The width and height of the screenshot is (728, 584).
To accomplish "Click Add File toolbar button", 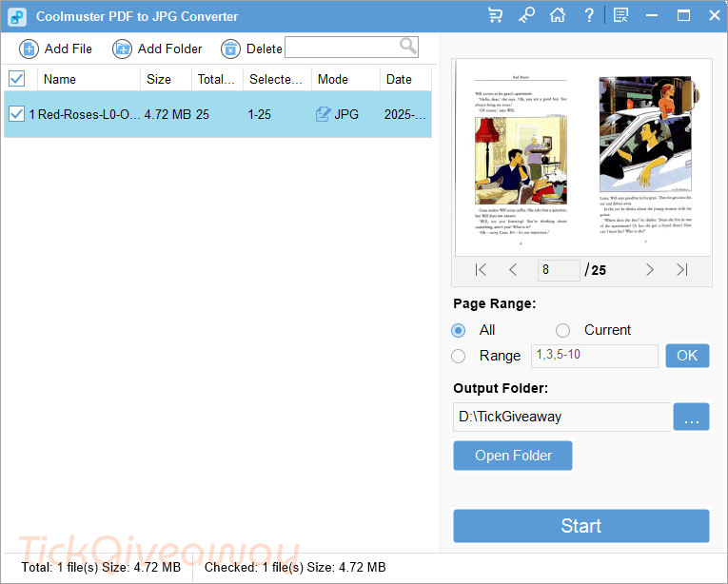I will 56,49.
